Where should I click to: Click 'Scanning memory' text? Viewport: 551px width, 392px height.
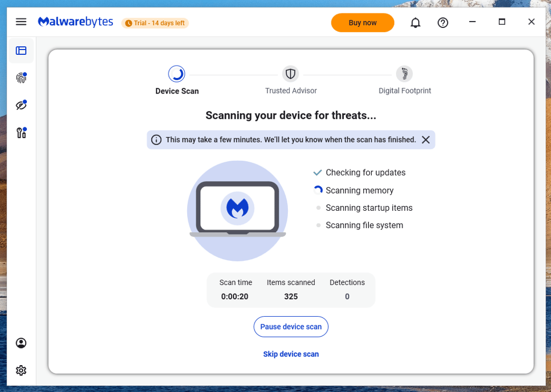tap(359, 190)
